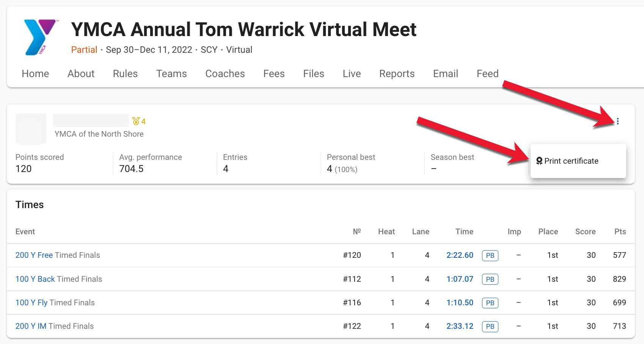
Task: Switch to the Feed tab
Action: (487, 74)
